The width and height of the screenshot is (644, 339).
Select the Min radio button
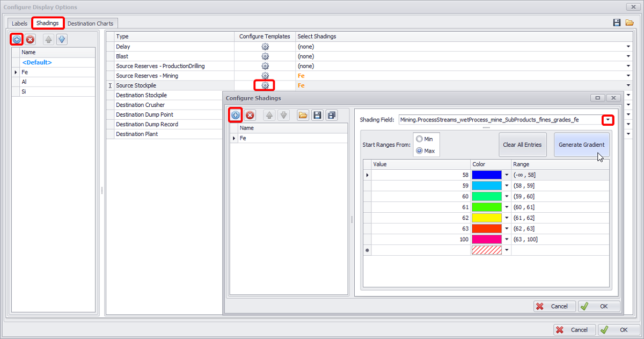point(419,139)
